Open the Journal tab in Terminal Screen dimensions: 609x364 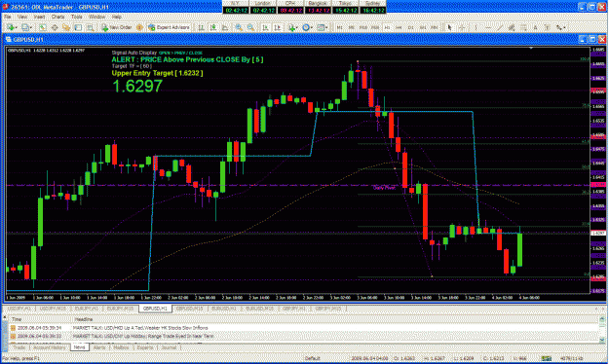pos(169,347)
